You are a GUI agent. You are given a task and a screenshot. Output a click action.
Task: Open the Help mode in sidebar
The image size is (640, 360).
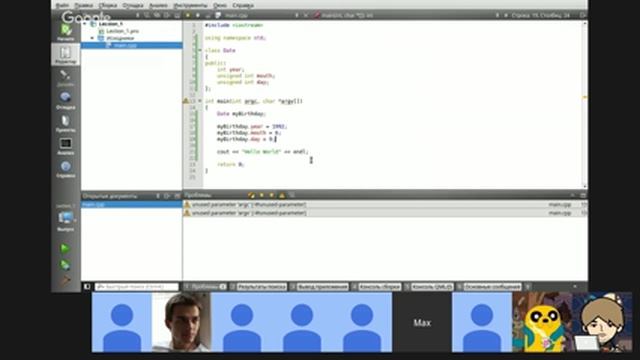65,169
